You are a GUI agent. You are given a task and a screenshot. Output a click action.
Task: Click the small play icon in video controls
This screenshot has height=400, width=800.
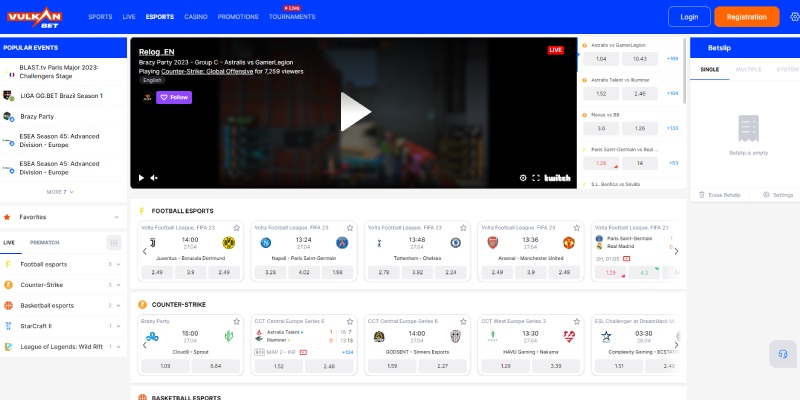141,178
